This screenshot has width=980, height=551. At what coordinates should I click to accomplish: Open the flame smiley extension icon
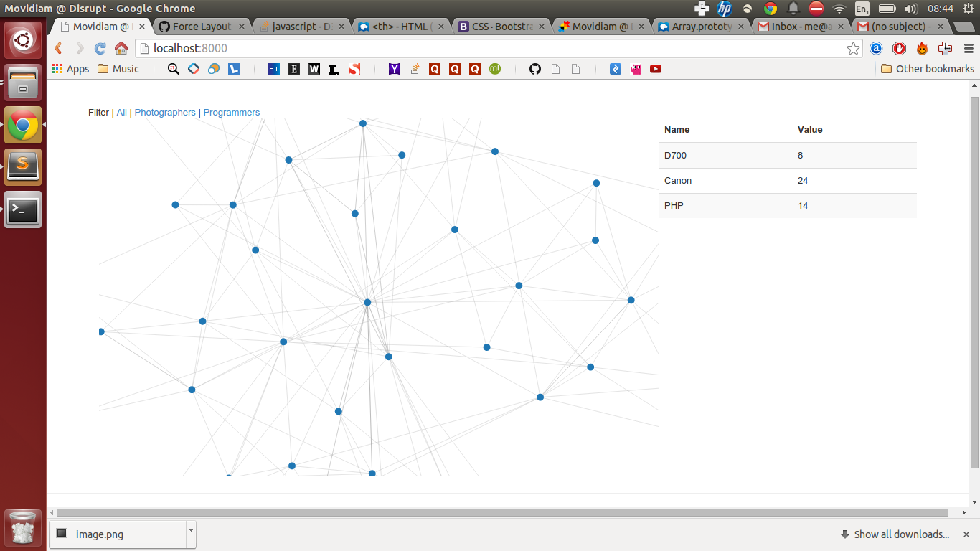point(922,48)
